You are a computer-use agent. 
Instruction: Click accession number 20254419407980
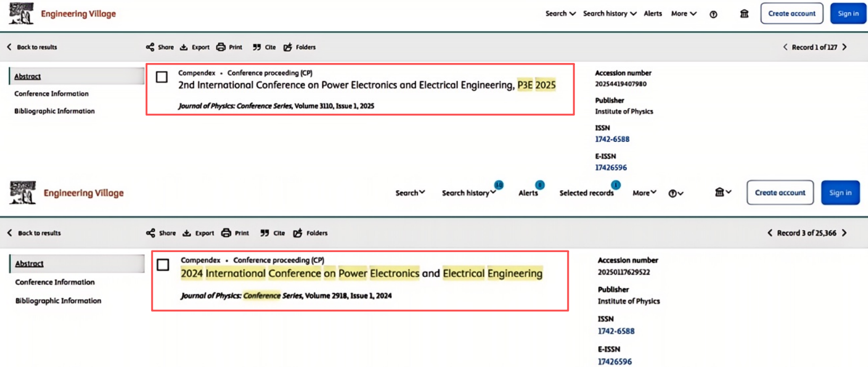pyautogui.click(x=621, y=84)
